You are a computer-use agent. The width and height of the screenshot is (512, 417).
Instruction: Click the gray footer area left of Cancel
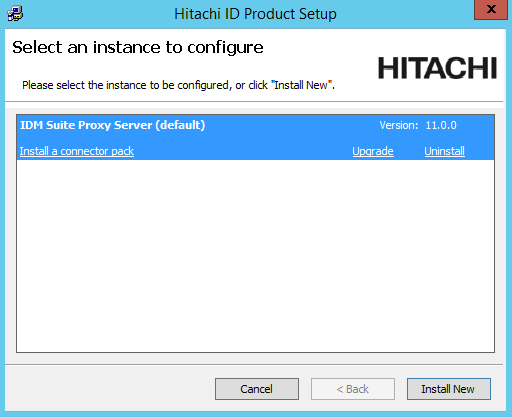(110, 389)
